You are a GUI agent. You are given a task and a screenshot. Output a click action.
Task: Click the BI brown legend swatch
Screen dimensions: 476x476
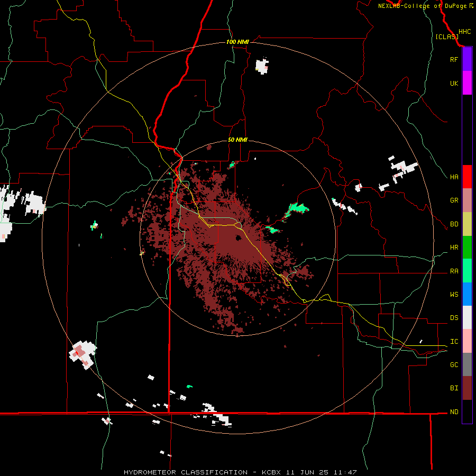coord(467,388)
